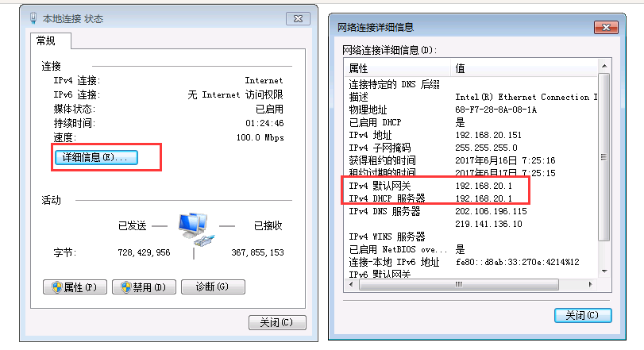Click the 属性 column header
Screen dimensions: 644x350
(x=397, y=68)
